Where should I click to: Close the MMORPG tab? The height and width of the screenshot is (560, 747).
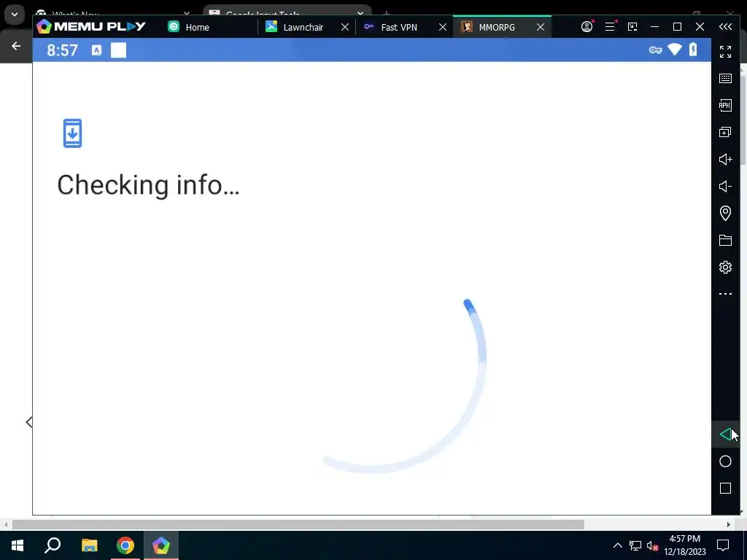tap(541, 27)
